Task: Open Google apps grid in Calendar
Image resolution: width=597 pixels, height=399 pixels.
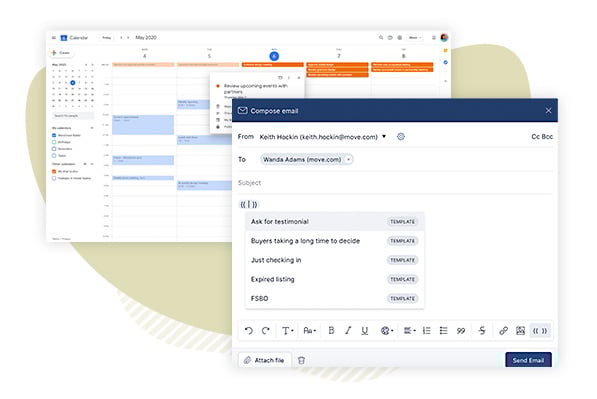Action: tap(434, 37)
